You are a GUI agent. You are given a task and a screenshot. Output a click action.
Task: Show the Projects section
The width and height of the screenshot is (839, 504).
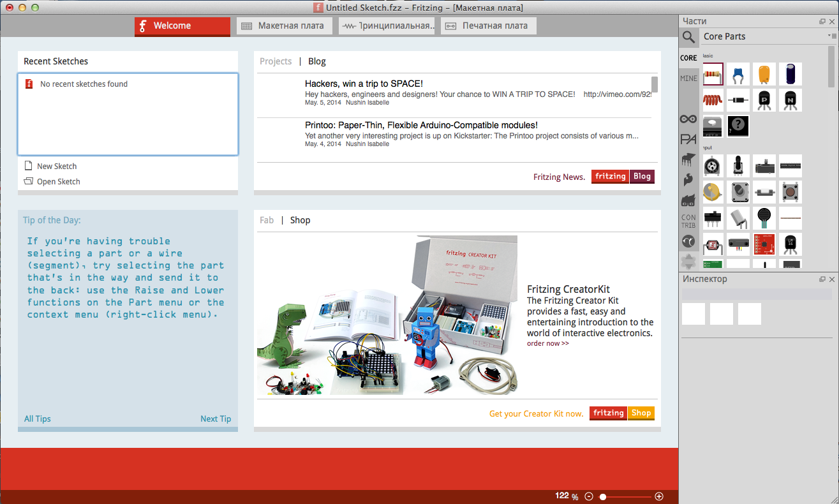coord(276,61)
